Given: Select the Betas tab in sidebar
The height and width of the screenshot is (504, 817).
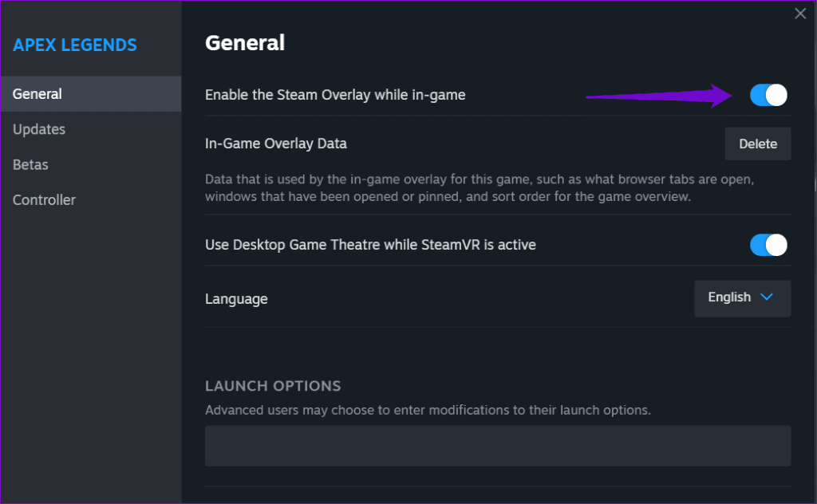Looking at the screenshot, I should pos(30,164).
